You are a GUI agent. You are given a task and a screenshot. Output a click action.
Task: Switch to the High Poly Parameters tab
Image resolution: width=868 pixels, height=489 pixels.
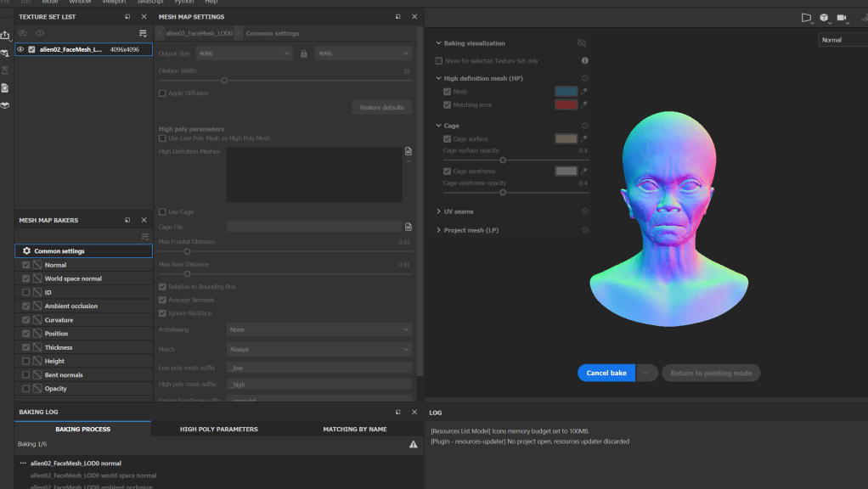tap(219, 429)
